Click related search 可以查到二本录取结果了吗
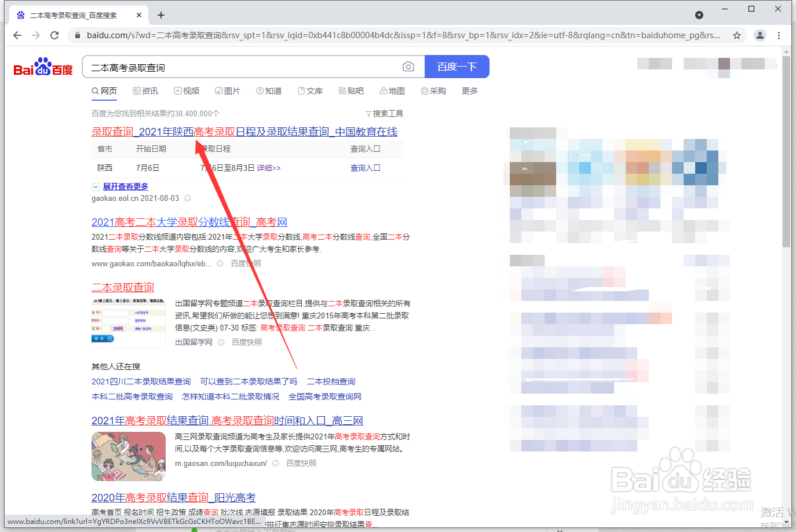This screenshot has height=532, width=796. (249, 381)
